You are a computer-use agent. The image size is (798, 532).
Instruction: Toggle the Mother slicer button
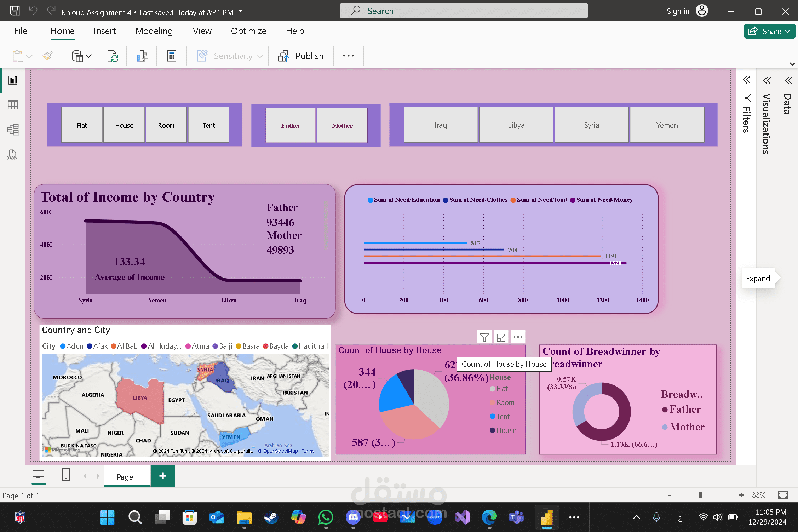coord(342,126)
